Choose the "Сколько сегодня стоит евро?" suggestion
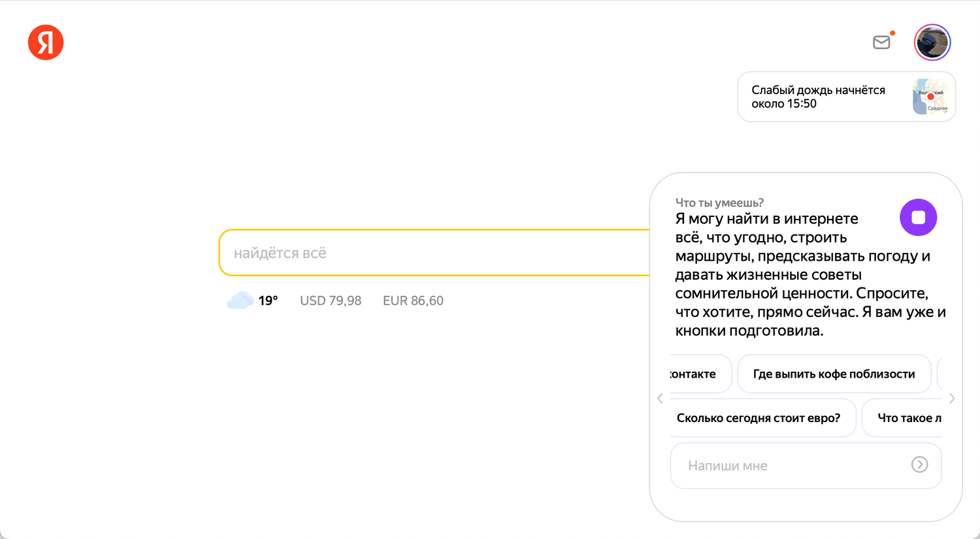This screenshot has width=980, height=539. [759, 418]
